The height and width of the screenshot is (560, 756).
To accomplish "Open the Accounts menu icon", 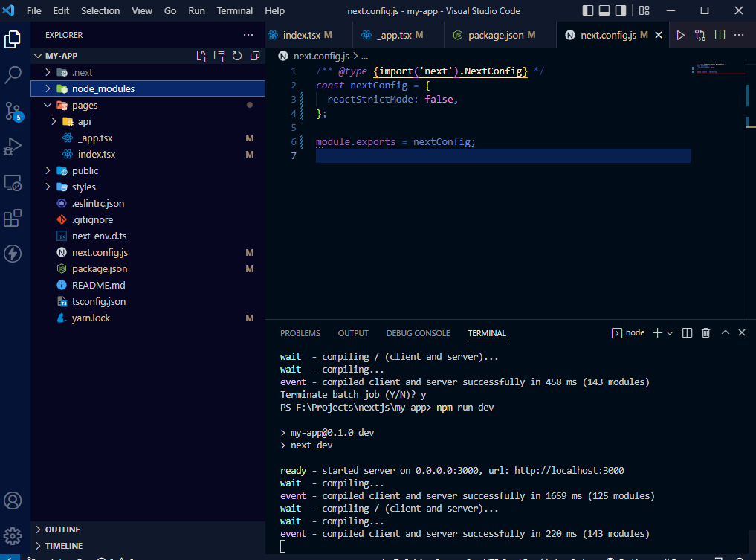I will [x=13, y=501].
